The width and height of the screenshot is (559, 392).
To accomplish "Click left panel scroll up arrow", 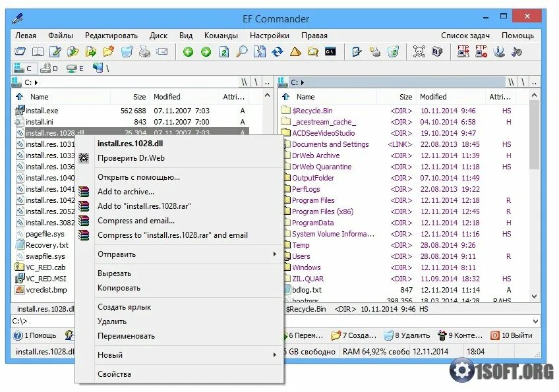I will (x=268, y=95).
